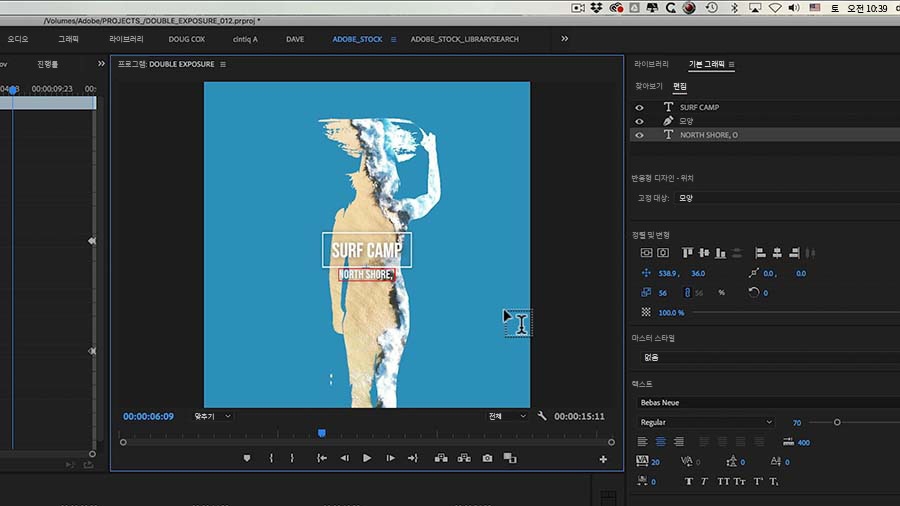This screenshot has width=900, height=506.
Task: Toggle visibility of NORTH SHORE layer
Action: click(640, 135)
